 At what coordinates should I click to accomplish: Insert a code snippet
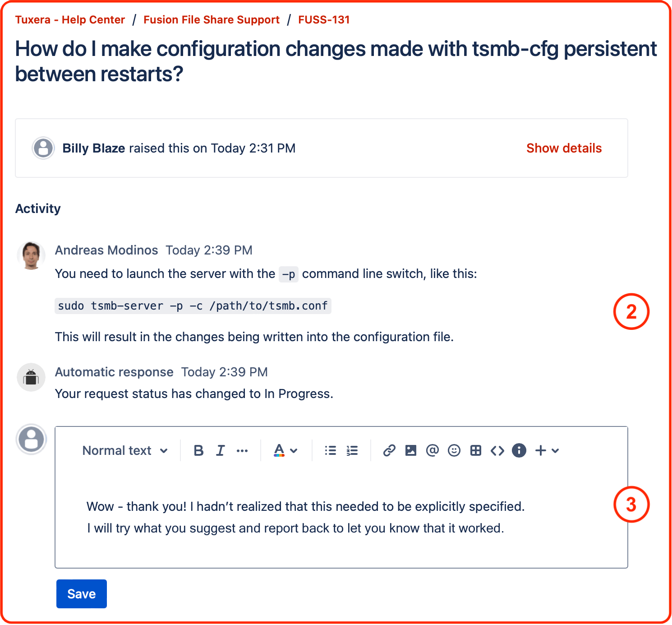(x=497, y=450)
